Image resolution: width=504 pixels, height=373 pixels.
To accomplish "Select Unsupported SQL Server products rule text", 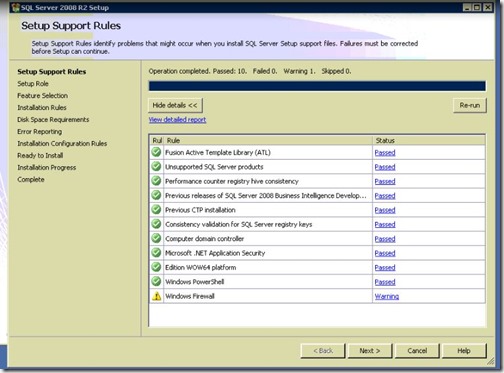I will point(214,167).
